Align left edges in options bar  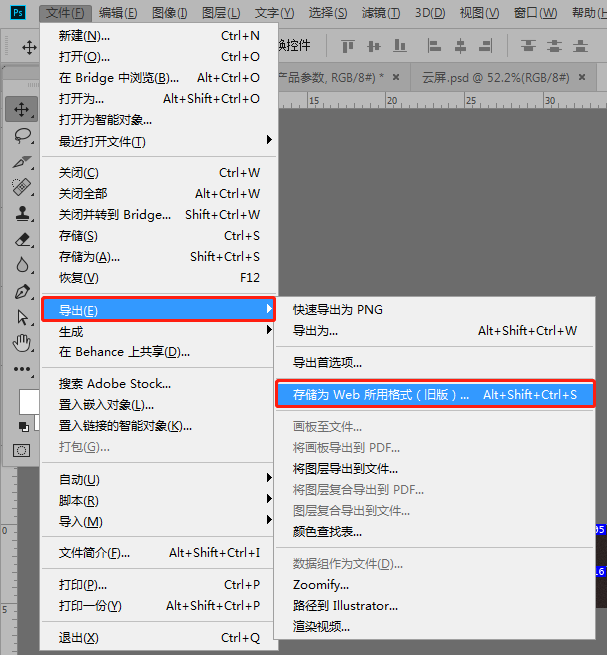click(434, 46)
